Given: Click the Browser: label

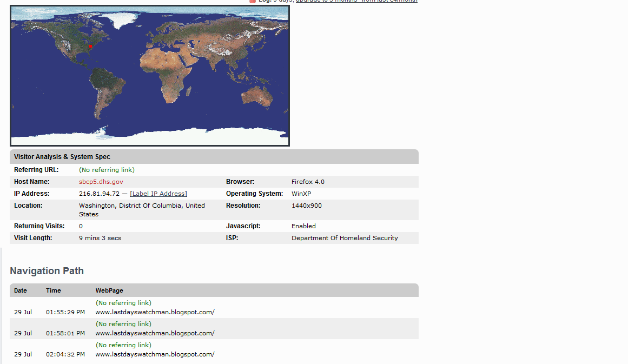Looking at the screenshot, I should pyautogui.click(x=240, y=182).
